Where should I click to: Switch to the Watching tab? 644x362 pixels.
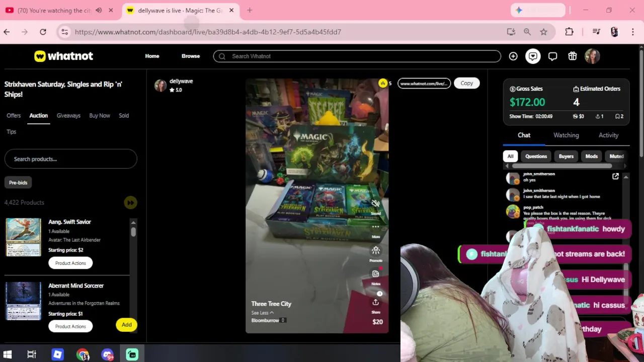[566, 135]
